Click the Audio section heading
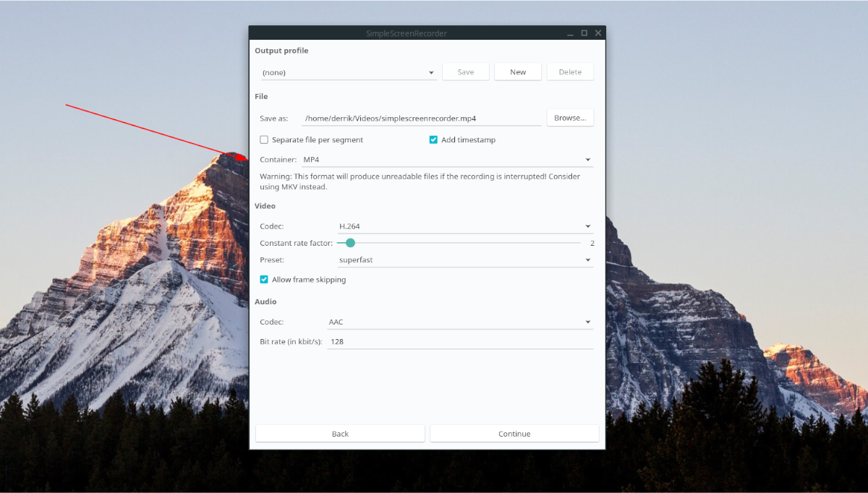868x493 pixels. click(265, 301)
